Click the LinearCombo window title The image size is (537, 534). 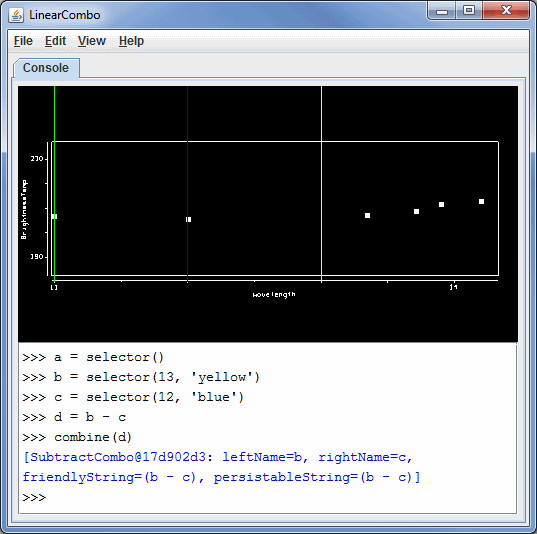[x=64, y=15]
